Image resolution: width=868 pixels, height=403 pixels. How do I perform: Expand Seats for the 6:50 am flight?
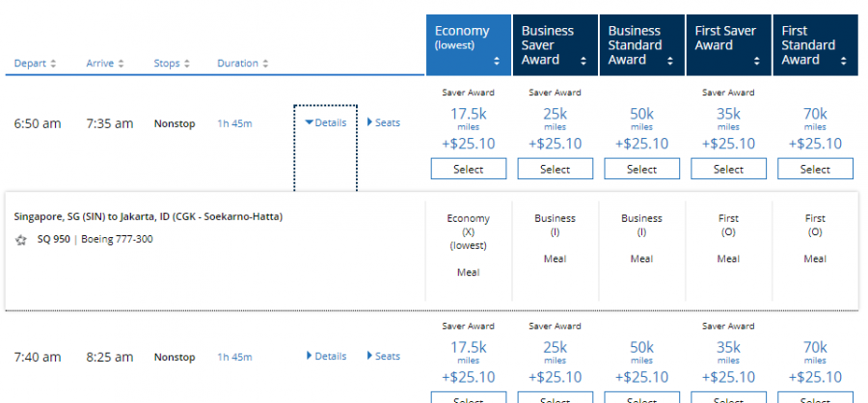[x=384, y=122]
